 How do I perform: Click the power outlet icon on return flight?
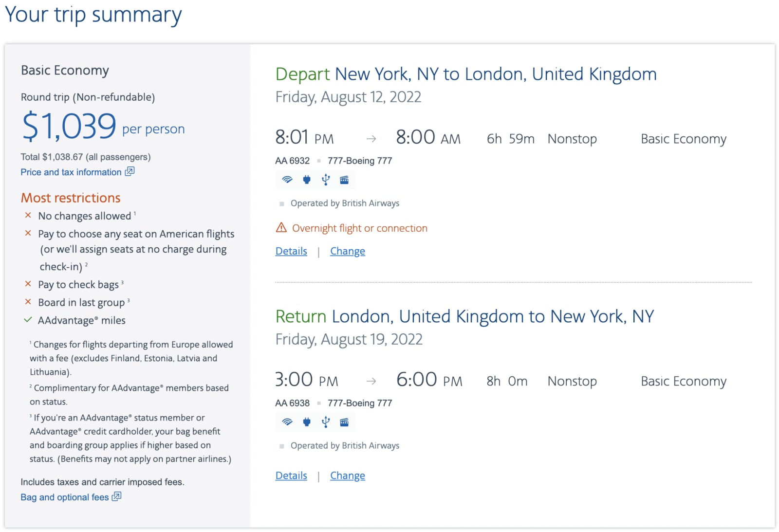pyautogui.click(x=307, y=422)
